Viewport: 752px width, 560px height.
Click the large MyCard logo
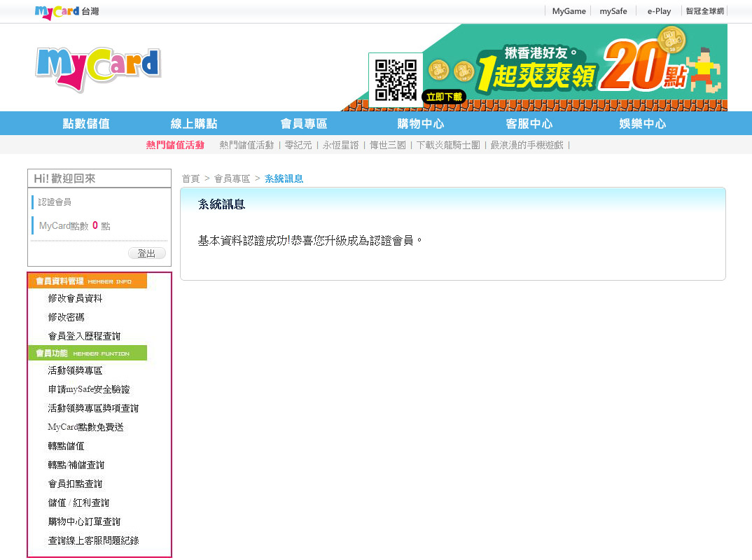pos(98,69)
